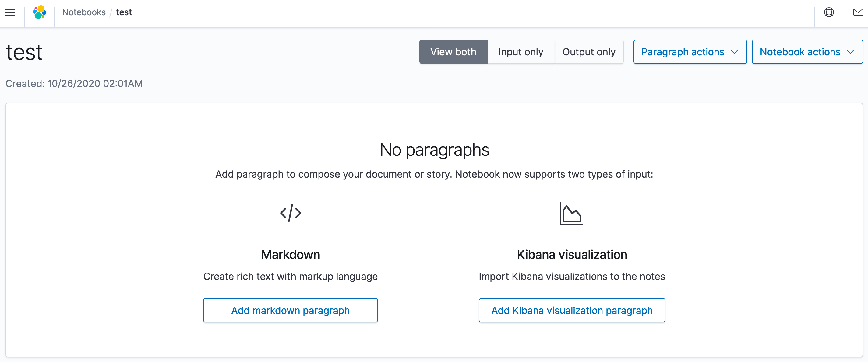Click 'Add paragraph to compose your document' description
This screenshot has height=362, width=868.
click(434, 174)
